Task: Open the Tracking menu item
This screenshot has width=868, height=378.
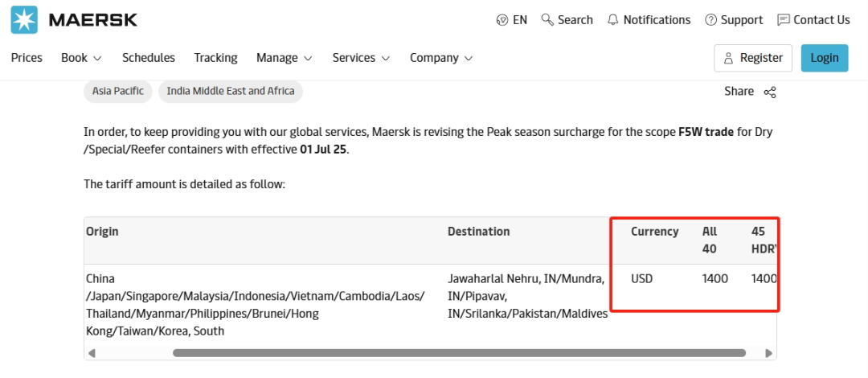Action: 215,58
